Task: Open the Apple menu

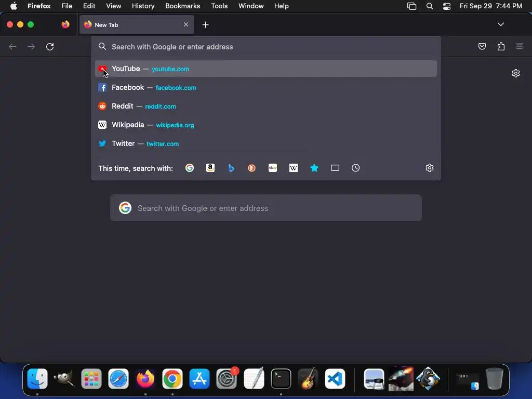Action: 14,6
